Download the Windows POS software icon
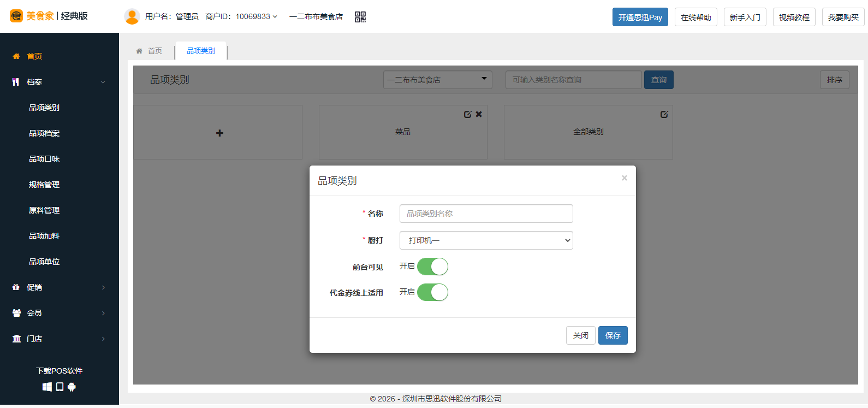This screenshot has height=408, width=868. click(x=47, y=387)
